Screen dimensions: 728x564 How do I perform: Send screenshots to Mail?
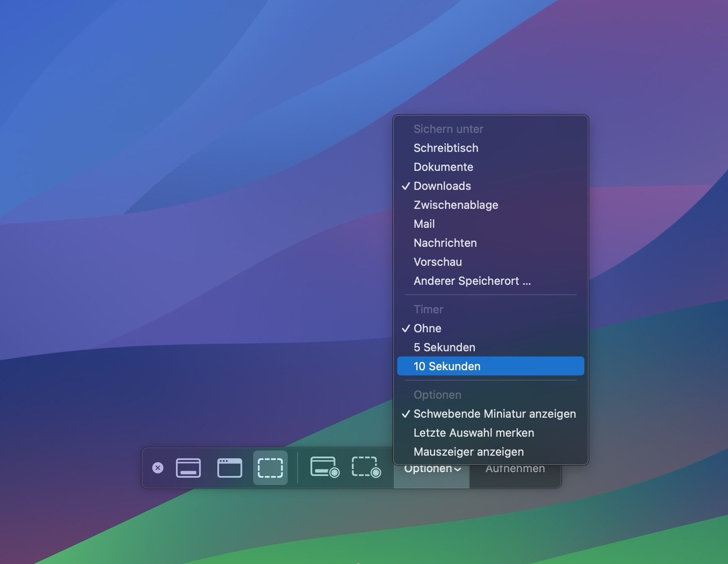pos(424,224)
